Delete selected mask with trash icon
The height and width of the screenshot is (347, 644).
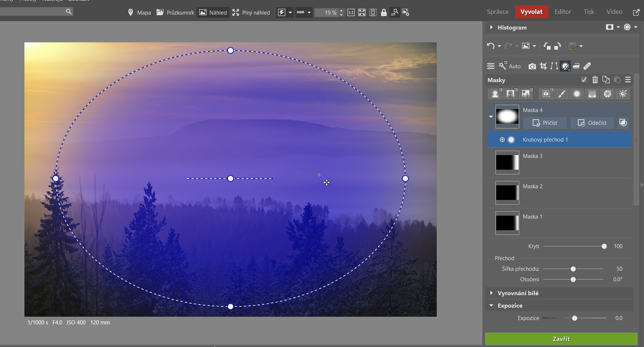(x=595, y=80)
